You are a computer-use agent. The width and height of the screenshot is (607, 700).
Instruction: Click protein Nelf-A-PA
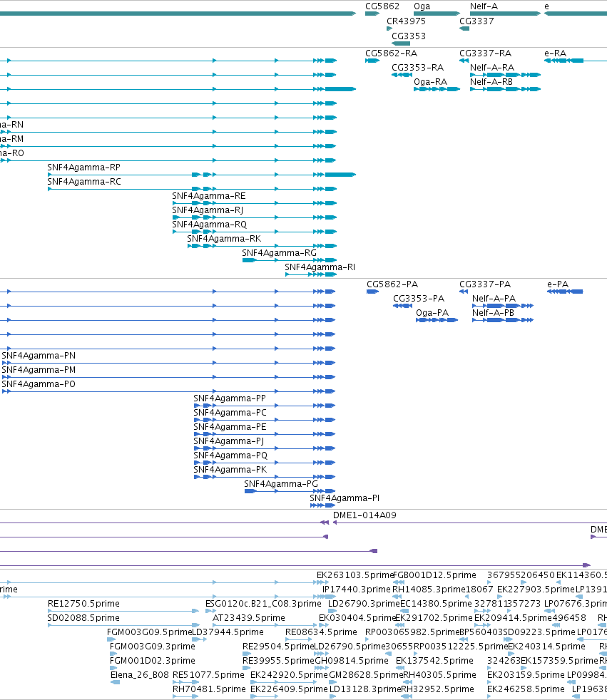point(494,299)
